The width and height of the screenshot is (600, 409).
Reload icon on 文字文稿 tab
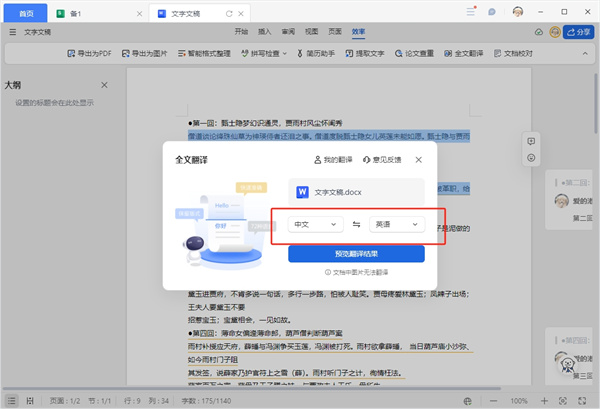point(229,14)
